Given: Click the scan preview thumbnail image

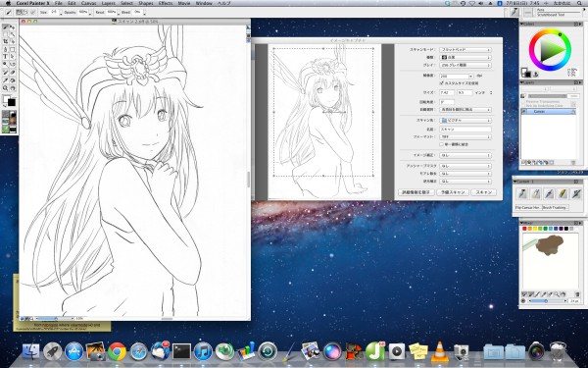Looking at the screenshot, I should [x=324, y=122].
